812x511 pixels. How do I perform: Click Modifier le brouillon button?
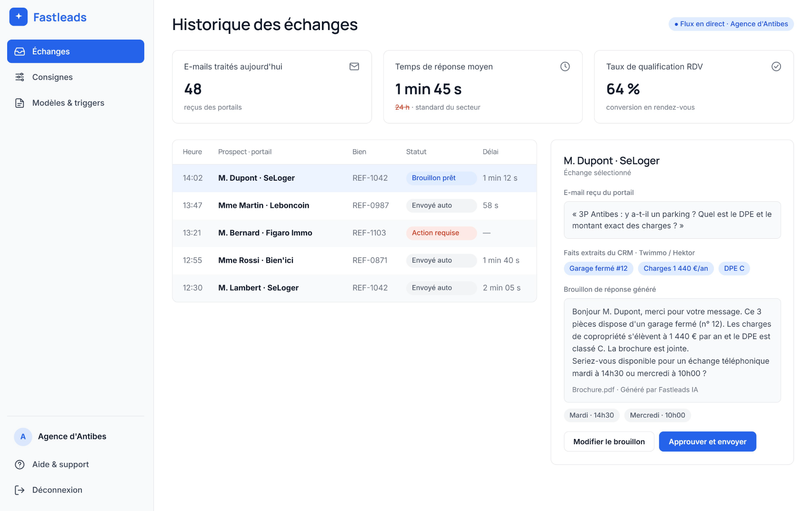[609, 441]
